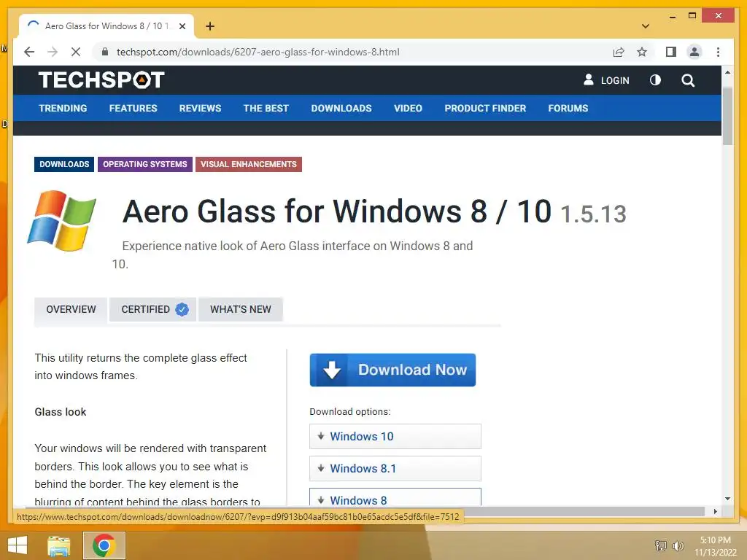Open Chrome side panel icon
This screenshot has width=747, height=560.
(671, 52)
